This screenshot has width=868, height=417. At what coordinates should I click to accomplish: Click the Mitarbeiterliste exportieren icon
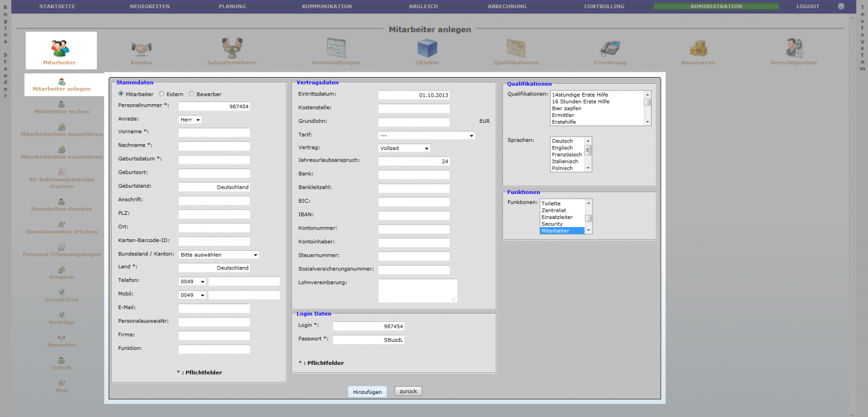click(61, 149)
